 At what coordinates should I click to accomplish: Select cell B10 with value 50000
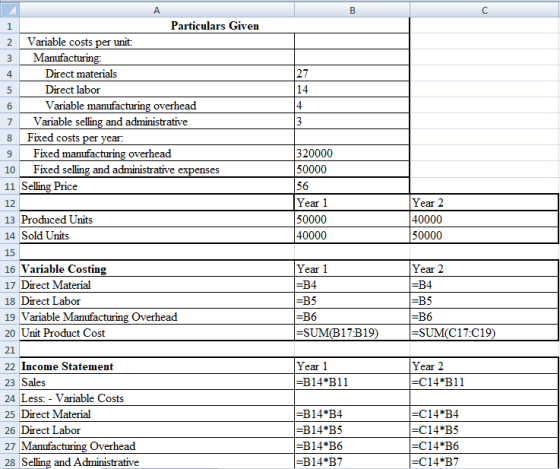coord(352,169)
